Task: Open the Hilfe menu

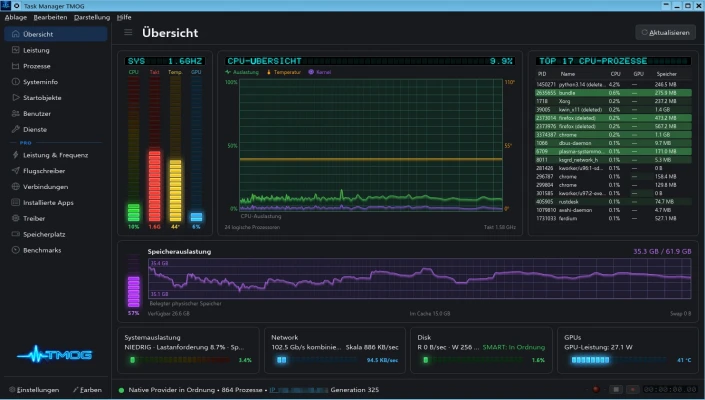Action: [124, 17]
